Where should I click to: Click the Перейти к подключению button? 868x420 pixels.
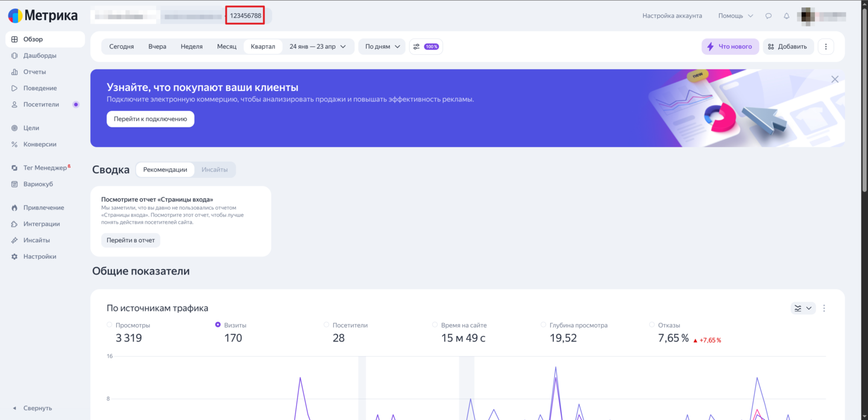(x=150, y=119)
